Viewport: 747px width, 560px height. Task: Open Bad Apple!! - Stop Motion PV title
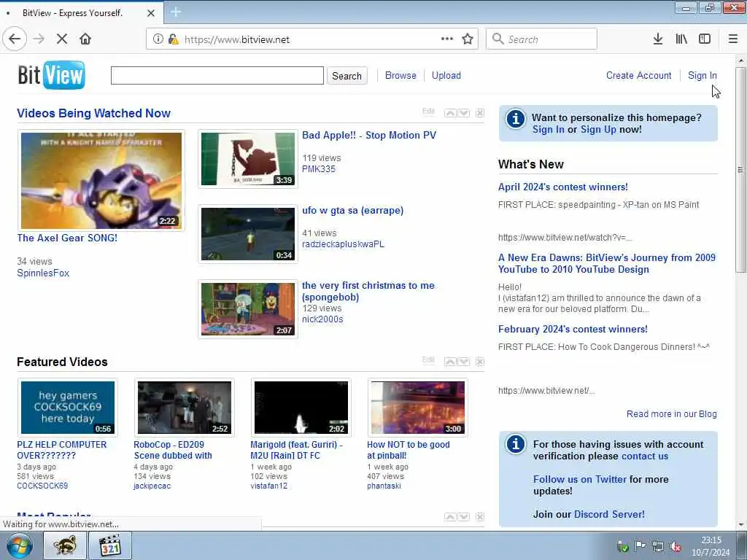369,135
